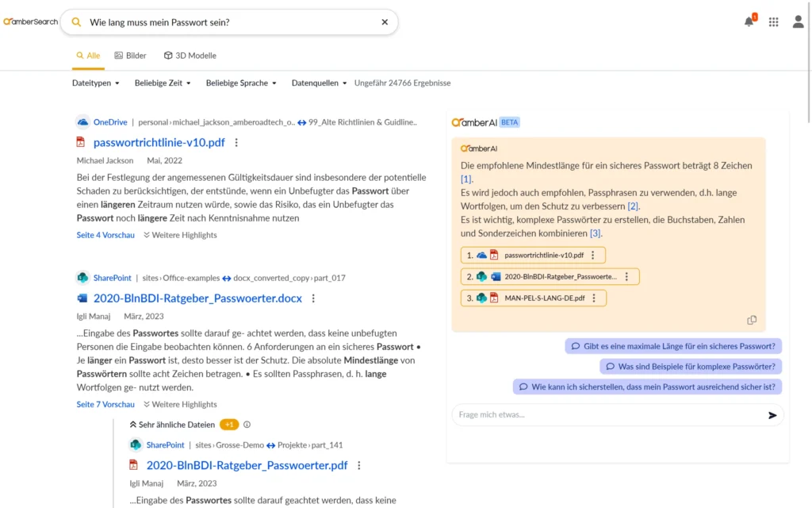Click the search magnifier icon
Screen dimensions: 812x508
tap(77, 22)
